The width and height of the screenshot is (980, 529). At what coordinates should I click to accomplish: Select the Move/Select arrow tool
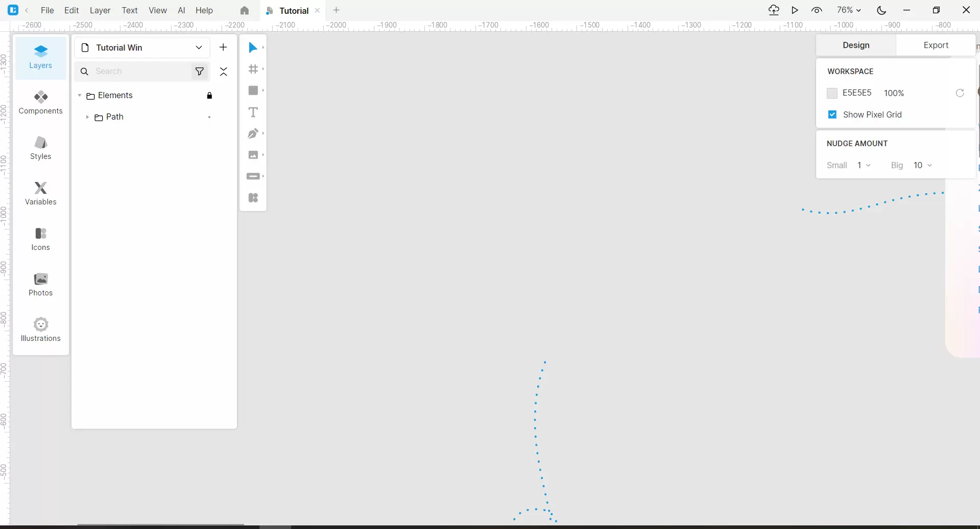(253, 48)
